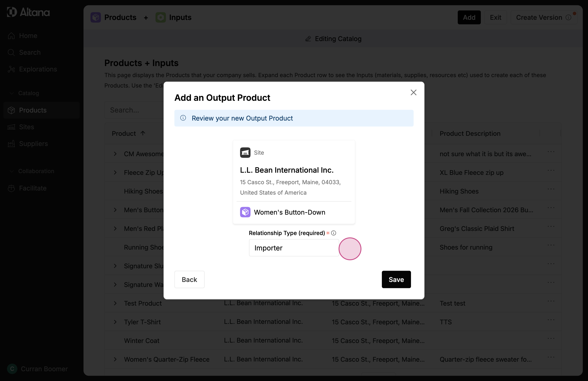
Task: Open more options for Test Product row
Action: pos(551,301)
